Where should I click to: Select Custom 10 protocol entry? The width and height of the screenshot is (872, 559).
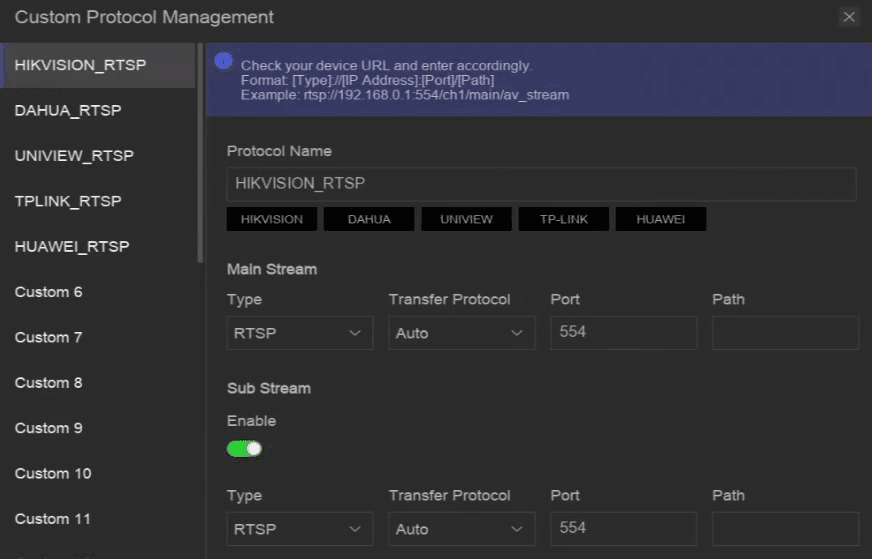(98, 474)
